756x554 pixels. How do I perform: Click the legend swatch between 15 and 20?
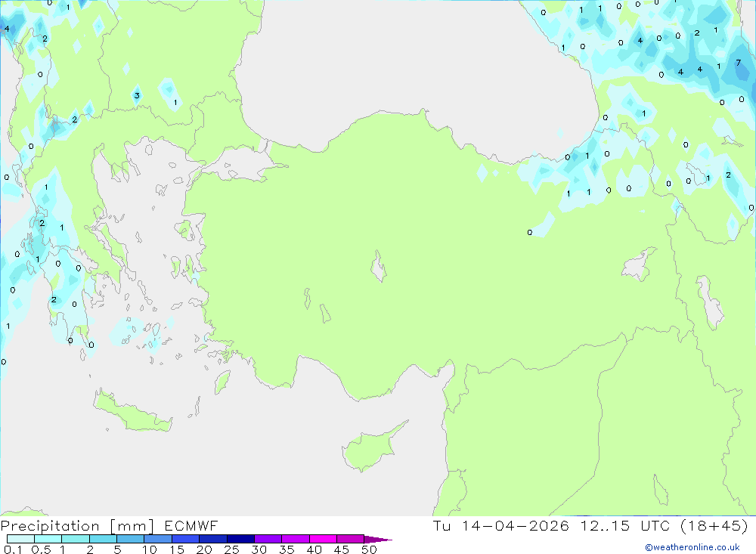[x=186, y=539]
